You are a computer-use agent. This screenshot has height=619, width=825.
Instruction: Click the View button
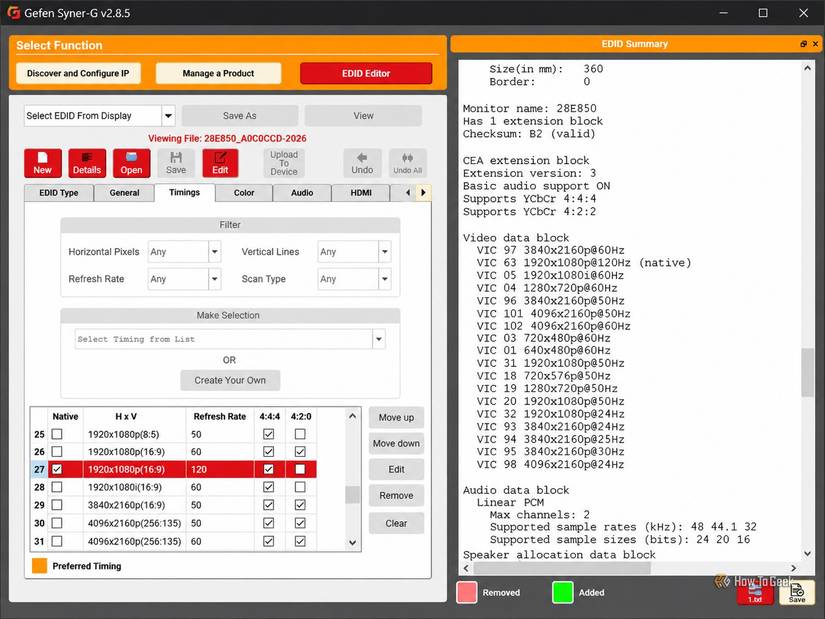364,116
